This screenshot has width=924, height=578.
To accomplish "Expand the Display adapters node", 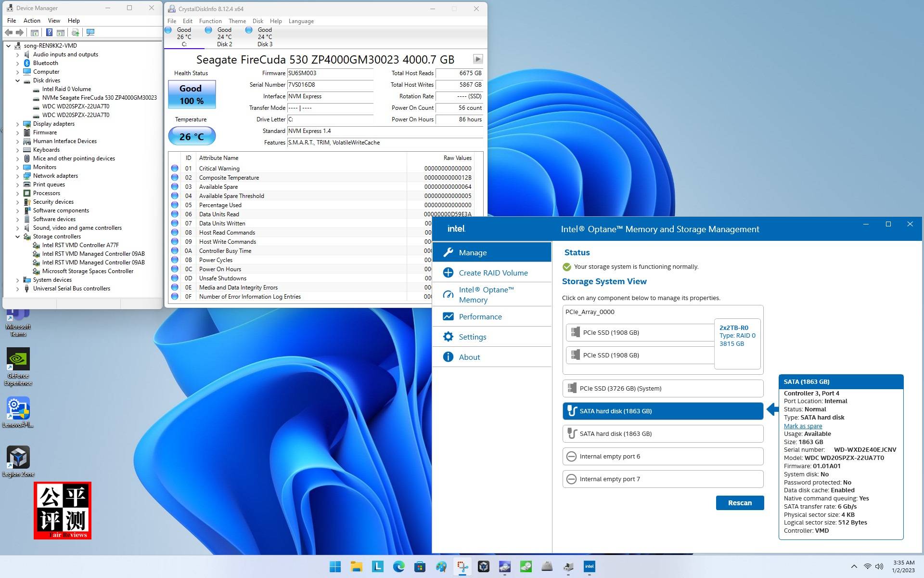I will point(18,124).
